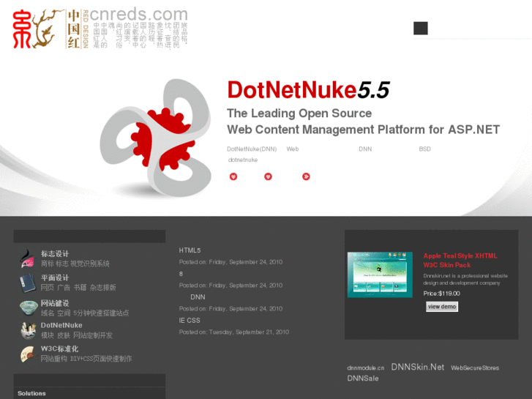
Task: Click the 网站建设 bowl icon
Action: click(x=29, y=307)
